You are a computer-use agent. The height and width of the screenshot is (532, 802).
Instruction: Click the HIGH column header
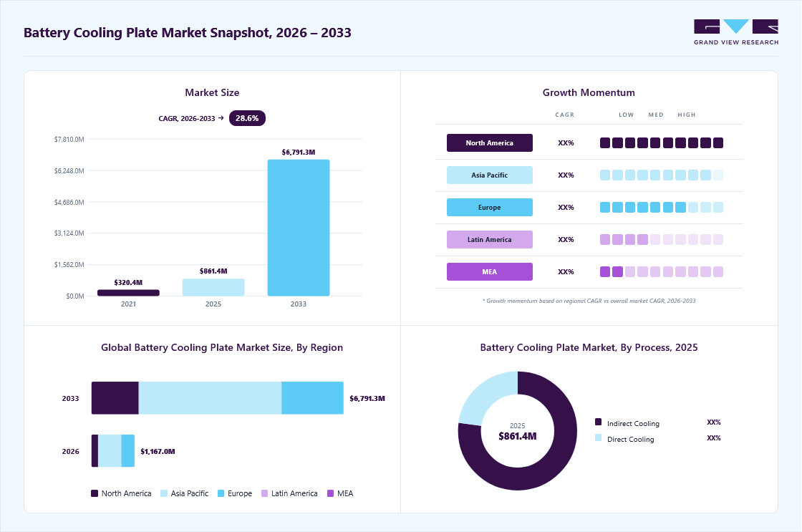tap(687, 115)
